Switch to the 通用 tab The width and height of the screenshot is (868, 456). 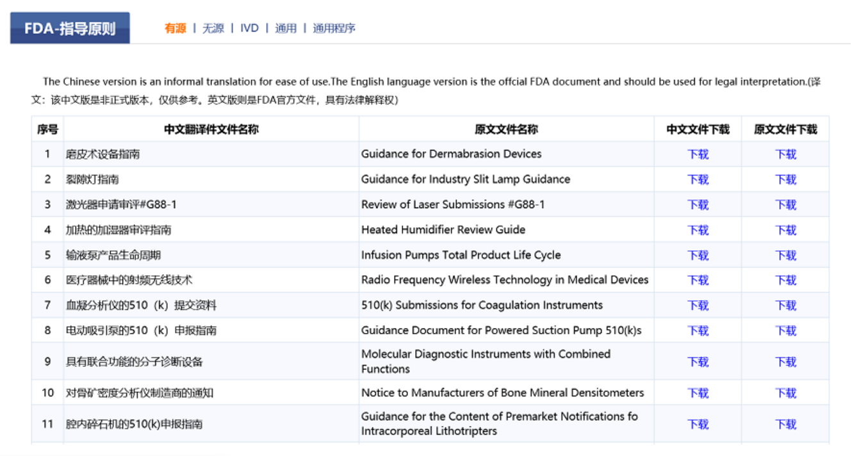[x=286, y=28]
